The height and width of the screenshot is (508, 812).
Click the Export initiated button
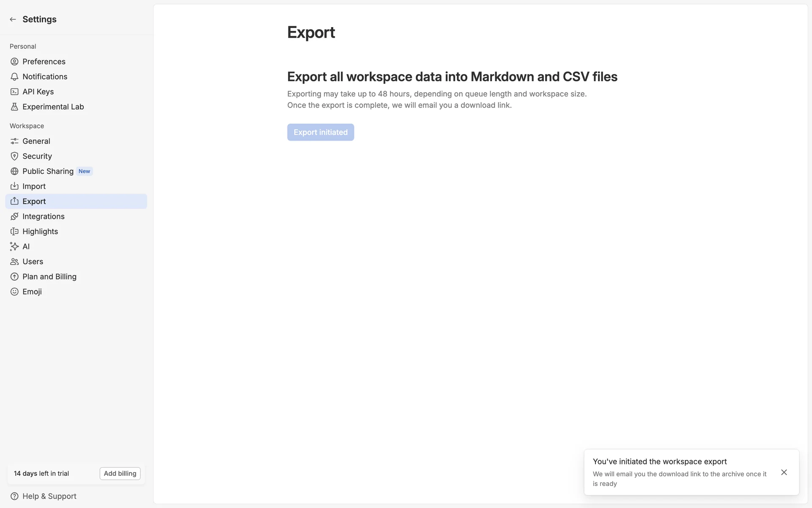321,133
